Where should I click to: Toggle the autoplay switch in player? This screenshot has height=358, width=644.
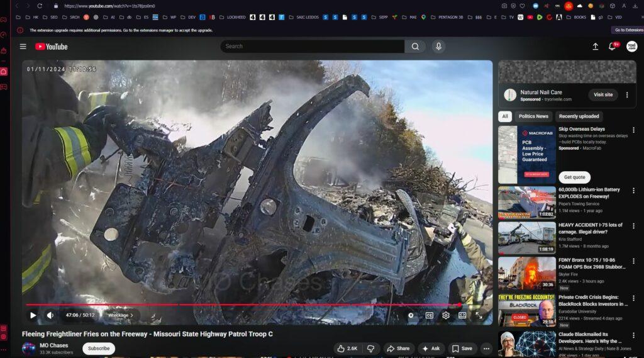pyautogui.click(x=411, y=315)
